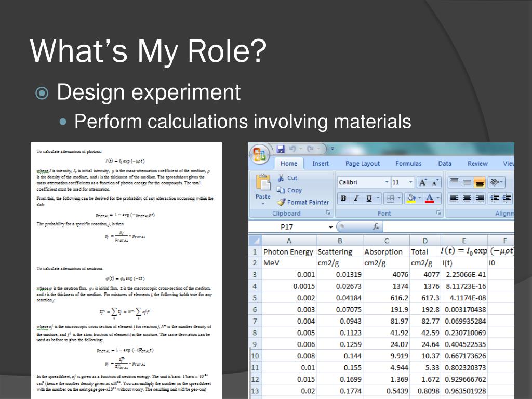Click the Orientation text-angle icon
Viewport: 532px width, 399px height.
(x=495, y=182)
